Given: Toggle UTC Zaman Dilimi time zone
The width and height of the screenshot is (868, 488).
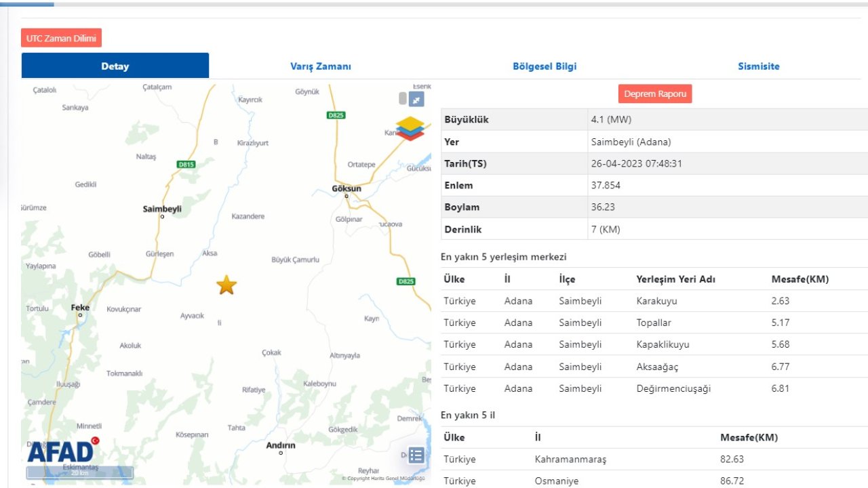Looking at the screenshot, I should pos(61,38).
